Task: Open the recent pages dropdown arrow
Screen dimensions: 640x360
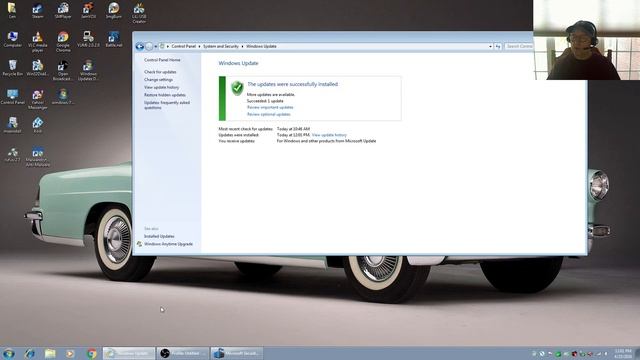Action: [x=156, y=47]
